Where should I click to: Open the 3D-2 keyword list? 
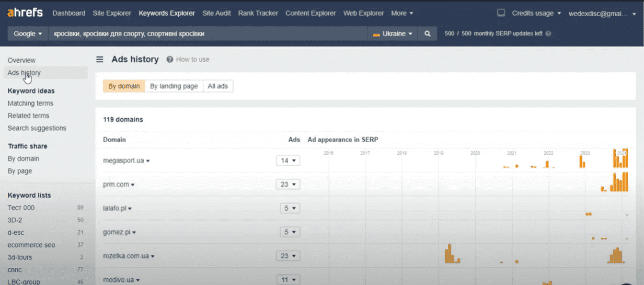click(x=15, y=220)
